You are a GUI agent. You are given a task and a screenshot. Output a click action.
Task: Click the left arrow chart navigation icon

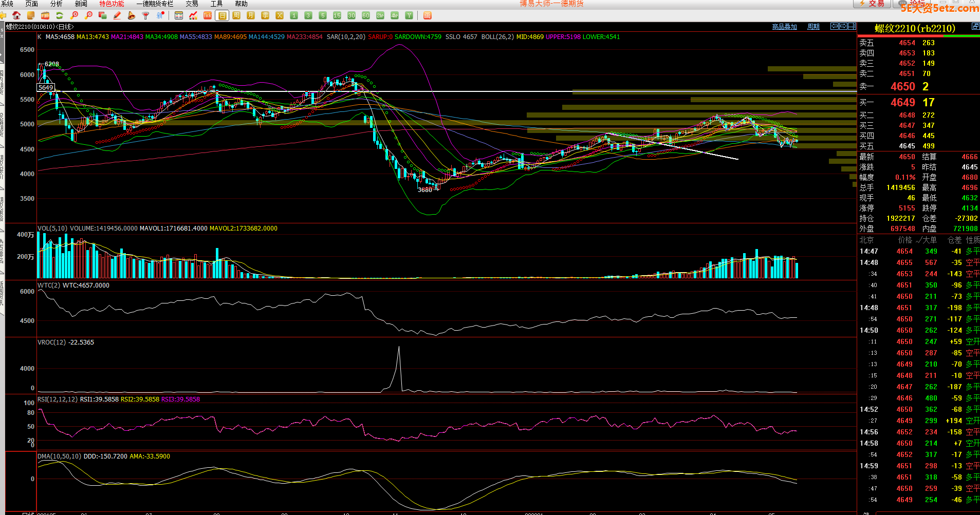coord(835,26)
